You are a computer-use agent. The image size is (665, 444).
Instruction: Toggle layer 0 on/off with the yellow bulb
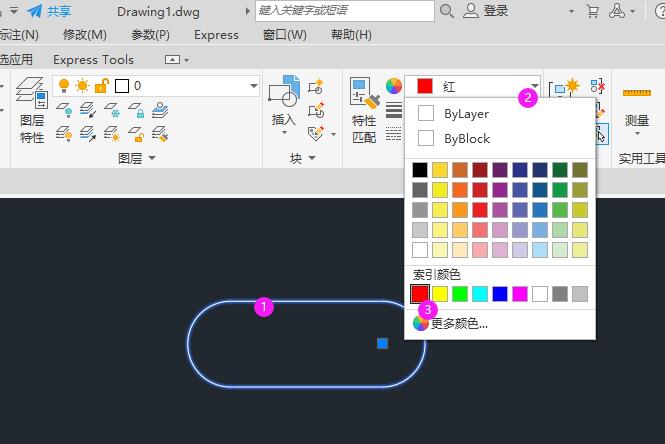pyautogui.click(x=64, y=86)
